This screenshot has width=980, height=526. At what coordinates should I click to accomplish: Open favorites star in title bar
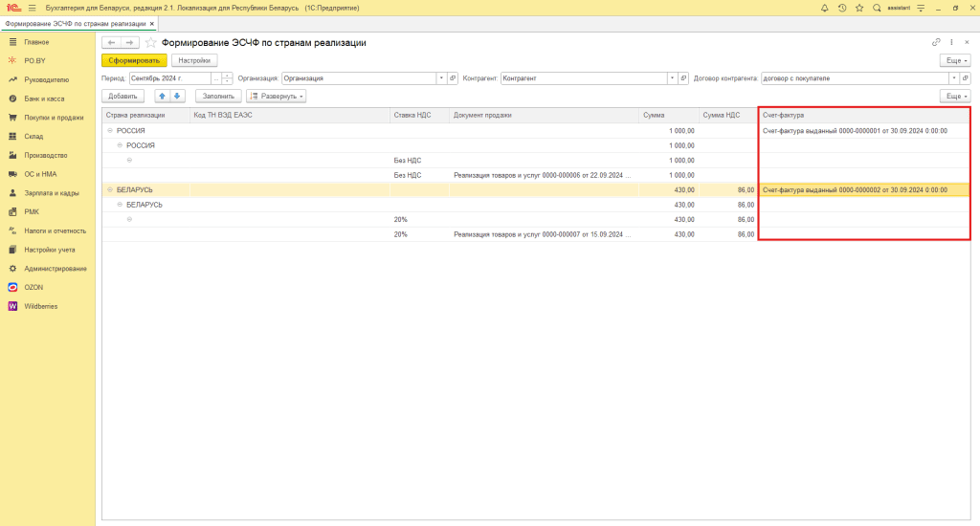click(x=859, y=8)
